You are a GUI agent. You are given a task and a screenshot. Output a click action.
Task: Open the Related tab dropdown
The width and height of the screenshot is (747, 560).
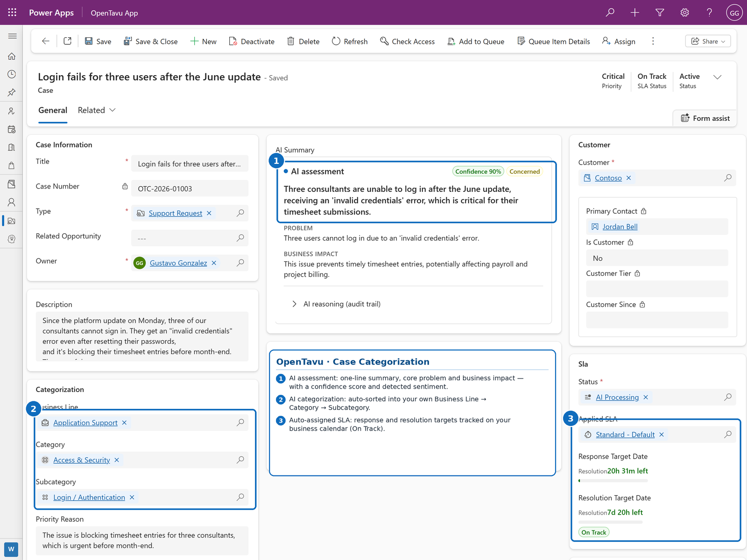click(x=97, y=111)
